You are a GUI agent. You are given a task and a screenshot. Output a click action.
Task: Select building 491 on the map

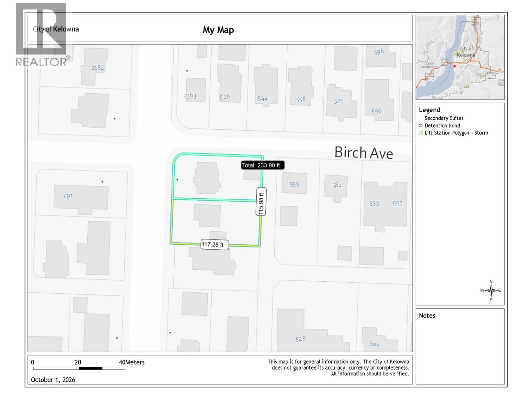tap(81, 199)
